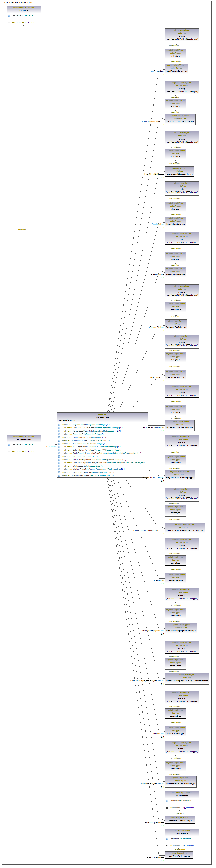Click the element icon beside the VATStatusCode row
Screen dimensions: 216x868
(59, 444)
